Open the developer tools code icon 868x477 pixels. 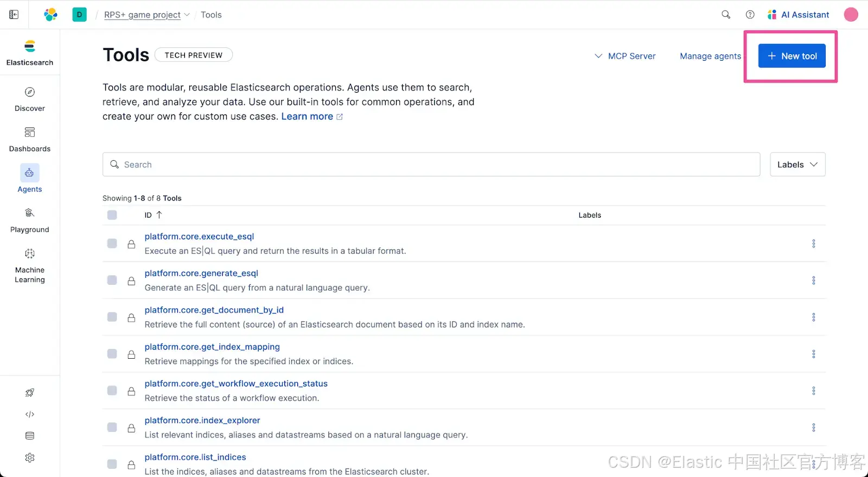pyautogui.click(x=30, y=414)
